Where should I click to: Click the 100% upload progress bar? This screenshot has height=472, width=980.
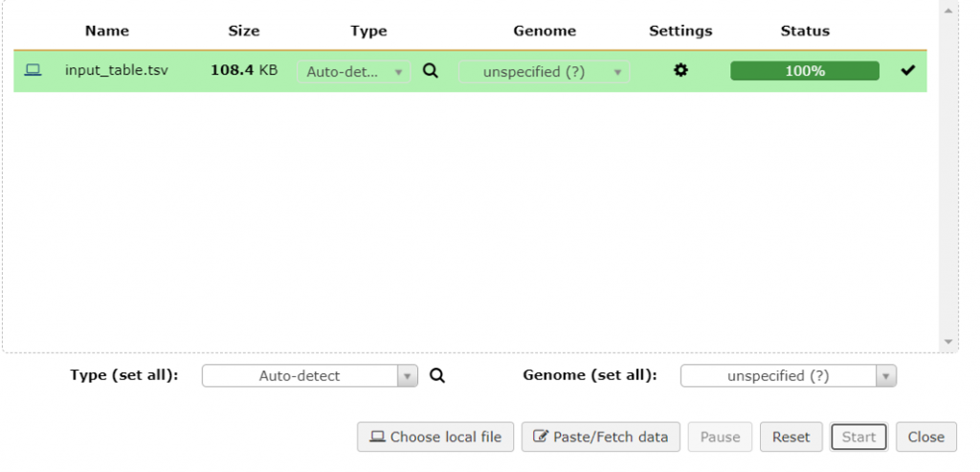click(x=804, y=71)
